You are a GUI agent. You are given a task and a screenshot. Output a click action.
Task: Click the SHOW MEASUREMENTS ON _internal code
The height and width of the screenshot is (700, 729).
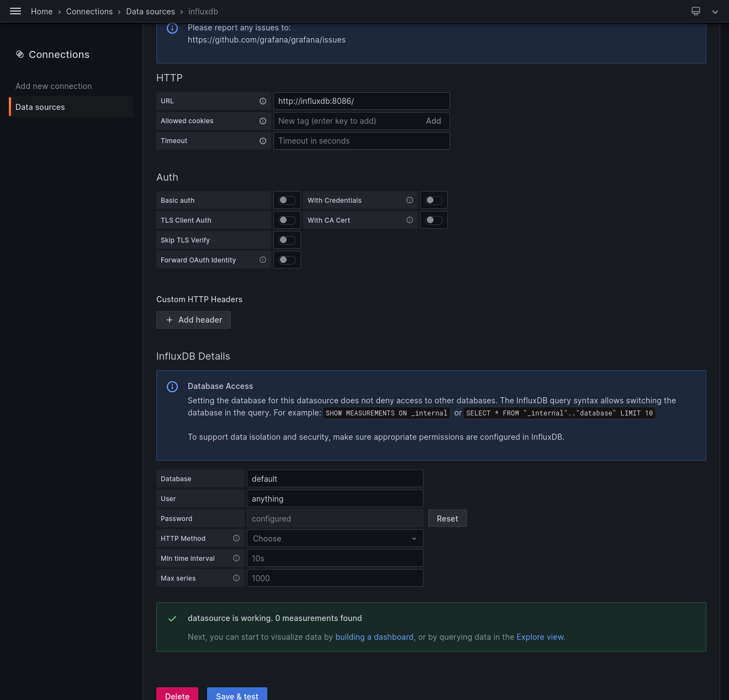[387, 413]
